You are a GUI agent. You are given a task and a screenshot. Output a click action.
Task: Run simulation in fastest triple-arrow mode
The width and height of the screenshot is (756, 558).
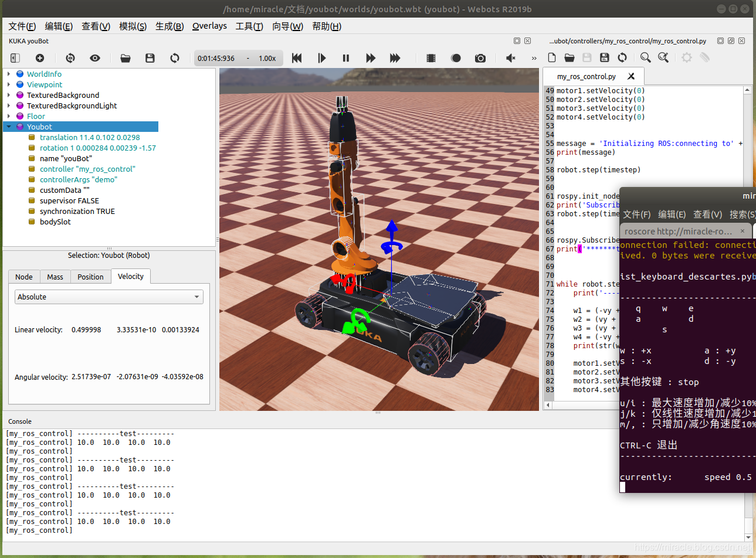tap(395, 58)
